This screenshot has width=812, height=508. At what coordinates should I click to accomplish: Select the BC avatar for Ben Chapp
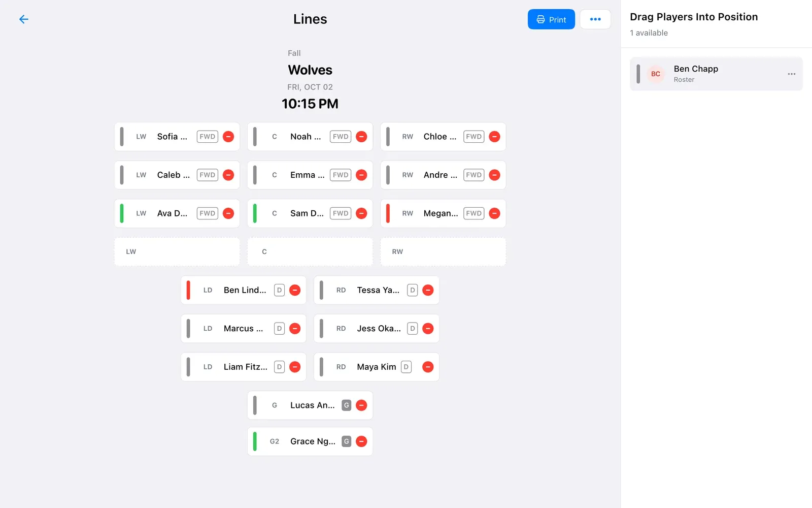(x=656, y=74)
